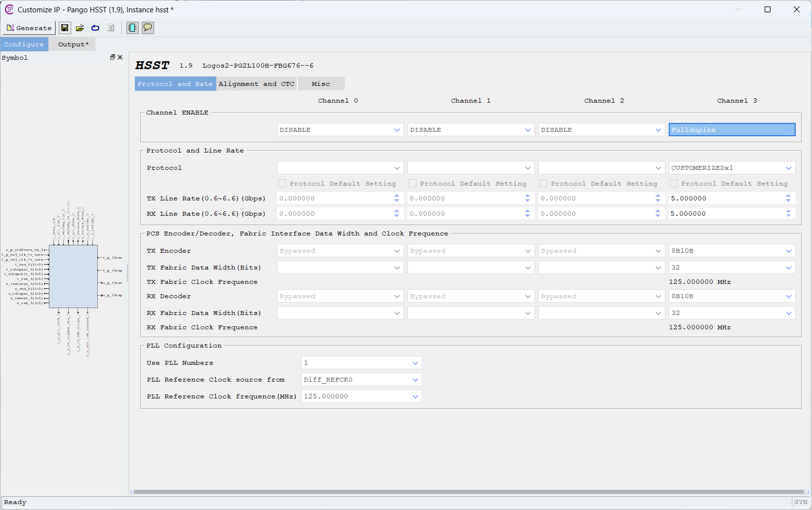Switch to the Output tab
Viewport: 812px width, 510px height.
click(x=73, y=44)
